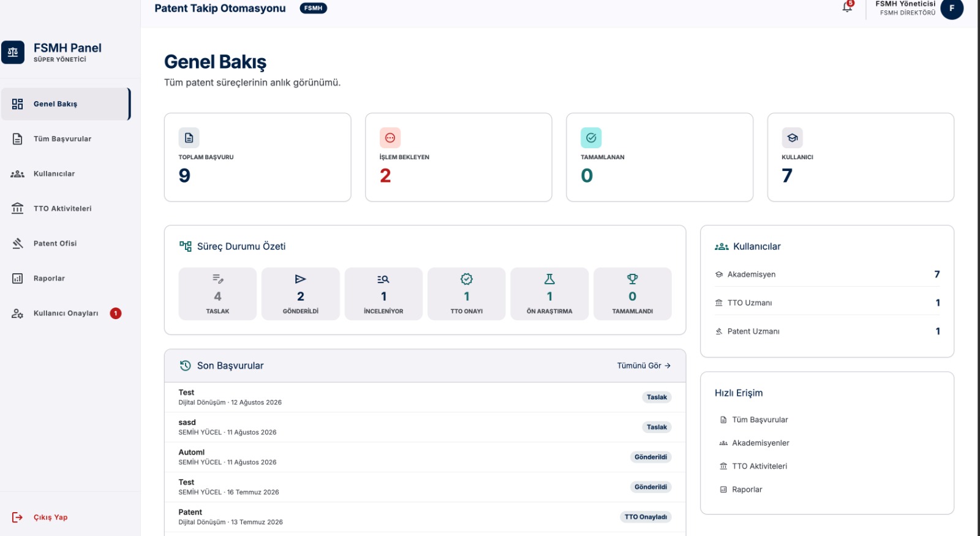Viewport: 980px width, 536px height.
Task: Open the 'Automl' application row
Action: point(425,457)
